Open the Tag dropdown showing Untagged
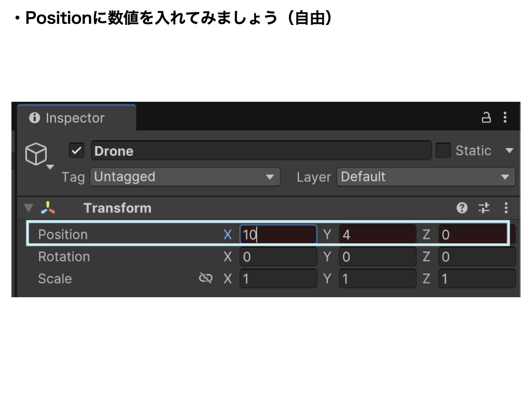 184,177
